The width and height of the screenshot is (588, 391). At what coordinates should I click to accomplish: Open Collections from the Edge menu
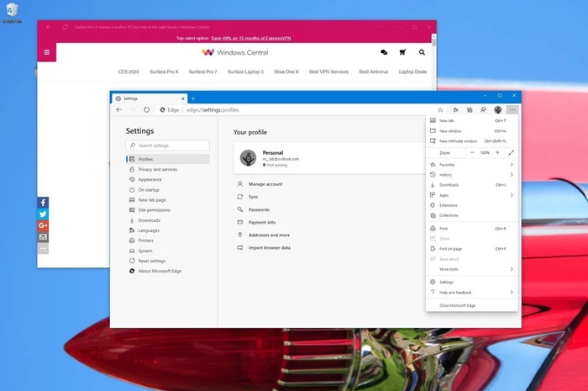[x=472, y=215]
